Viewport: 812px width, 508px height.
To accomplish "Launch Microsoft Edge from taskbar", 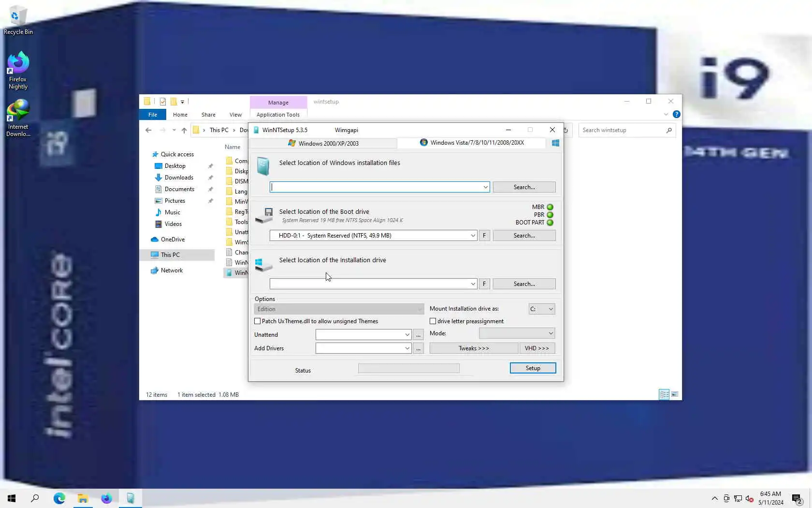I will pos(59,498).
